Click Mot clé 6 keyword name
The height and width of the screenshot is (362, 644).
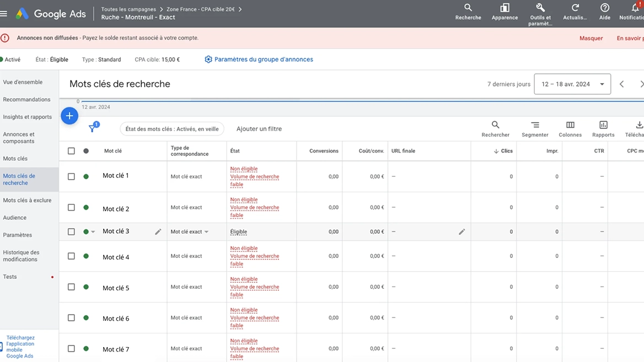pyautogui.click(x=116, y=318)
